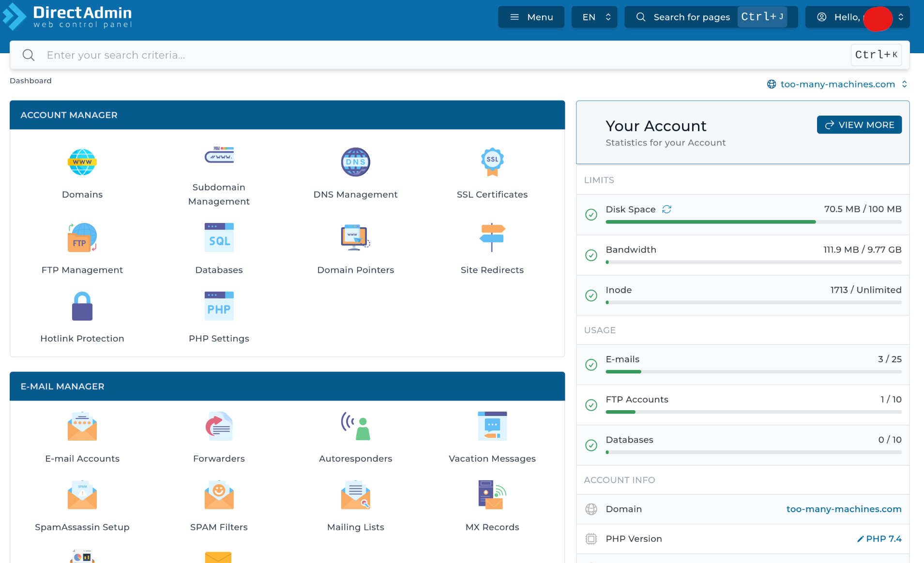Open the Forwarders icon

pos(219,426)
